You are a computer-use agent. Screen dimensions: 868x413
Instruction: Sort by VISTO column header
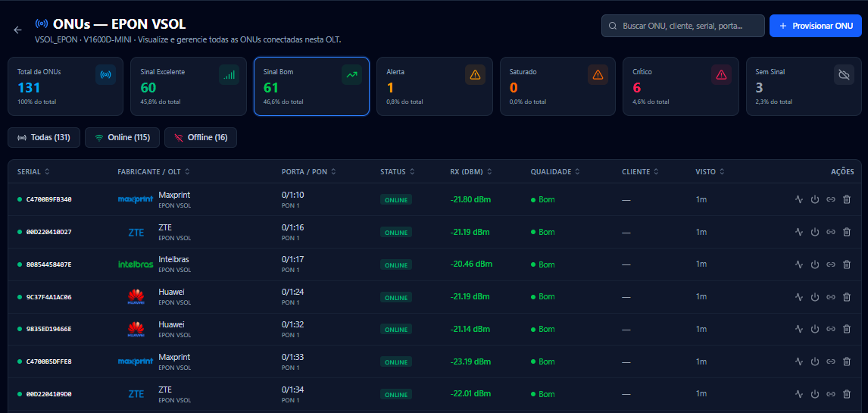710,171
